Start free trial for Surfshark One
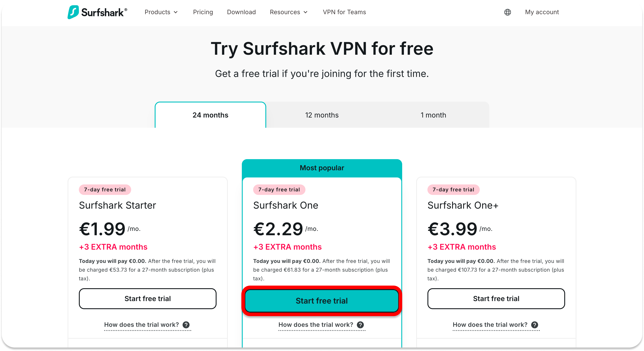 tap(322, 301)
